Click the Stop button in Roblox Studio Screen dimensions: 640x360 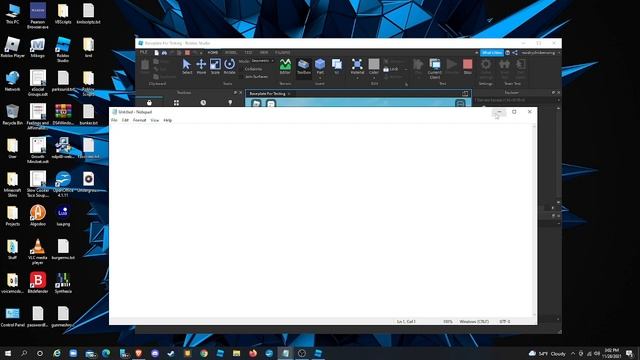(468, 66)
